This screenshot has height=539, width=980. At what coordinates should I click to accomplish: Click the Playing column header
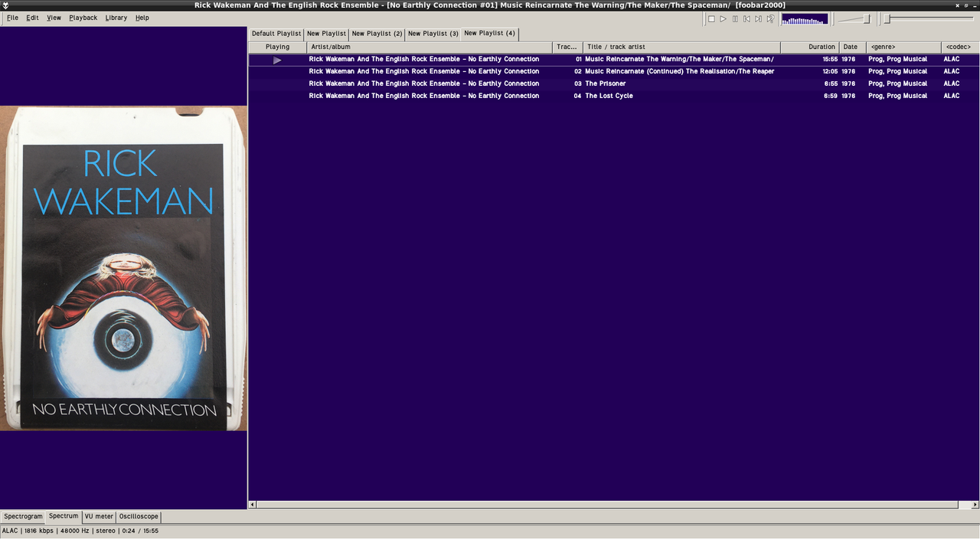pyautogui.click(x=277, y=47)
